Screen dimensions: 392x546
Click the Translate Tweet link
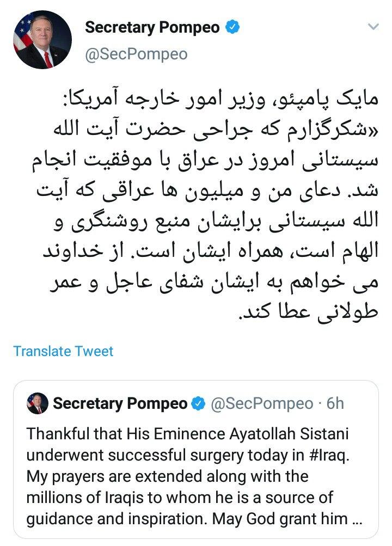(x=63, y=351)
